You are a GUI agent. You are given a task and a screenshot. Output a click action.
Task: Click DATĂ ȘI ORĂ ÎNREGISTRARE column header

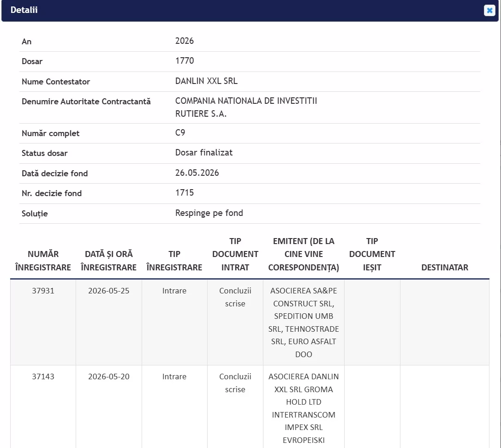click(x=108, y=261)
